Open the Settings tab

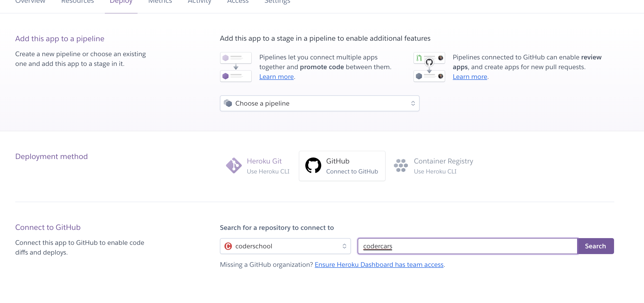click(277, 2)
